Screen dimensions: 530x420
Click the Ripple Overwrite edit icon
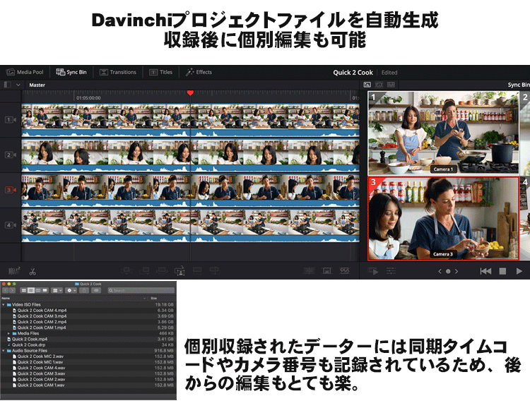pos(162,271)
